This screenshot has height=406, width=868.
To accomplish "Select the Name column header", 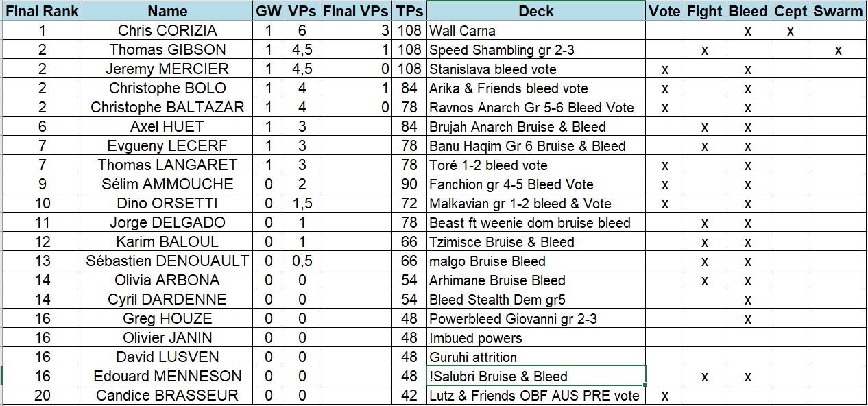I will point(167,11).
